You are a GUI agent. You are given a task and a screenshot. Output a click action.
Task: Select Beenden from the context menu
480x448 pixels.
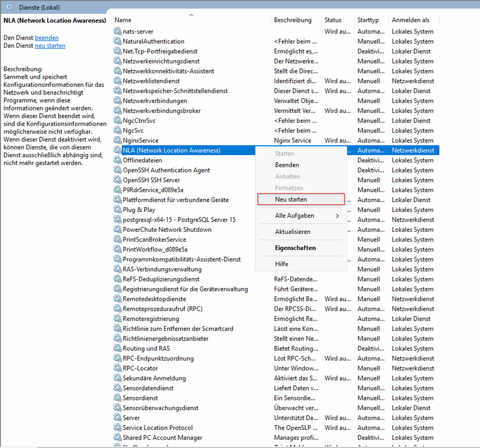(x=287, y=165)
